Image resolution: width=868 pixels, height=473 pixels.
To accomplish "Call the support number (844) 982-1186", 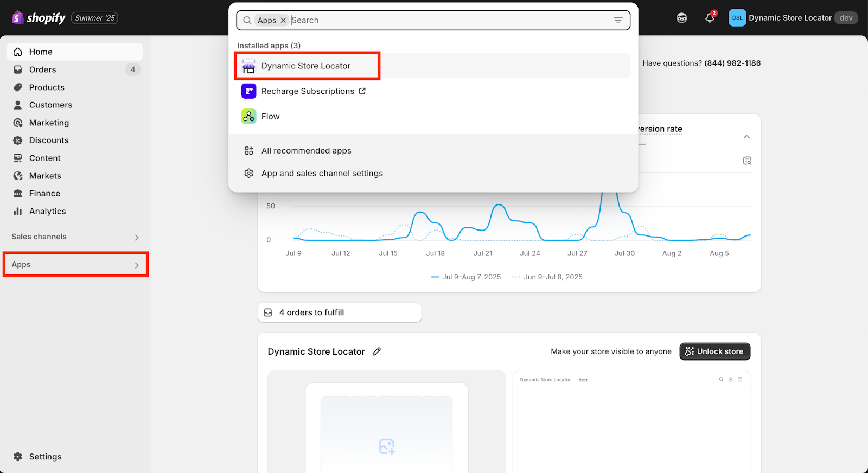I will 732,63.
